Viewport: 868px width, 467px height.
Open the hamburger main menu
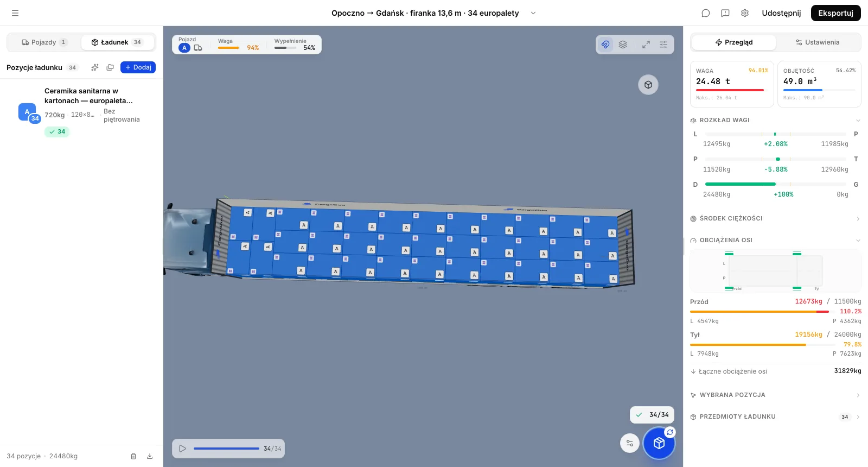coord(15,13)
